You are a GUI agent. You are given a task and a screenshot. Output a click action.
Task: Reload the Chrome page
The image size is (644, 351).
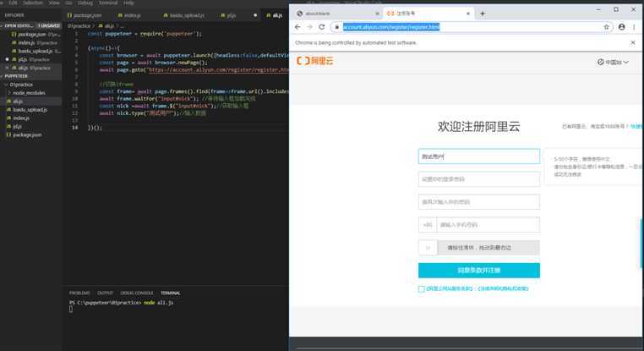pyautogui.click(x=322, y=27)
